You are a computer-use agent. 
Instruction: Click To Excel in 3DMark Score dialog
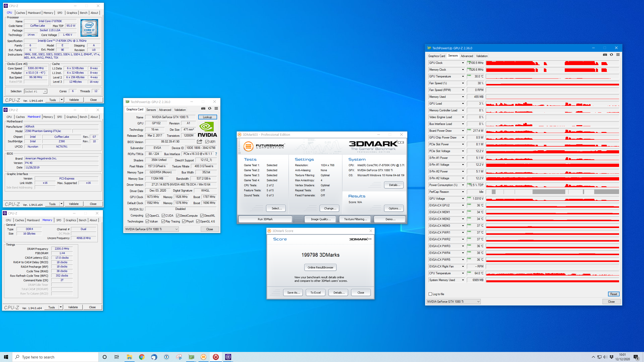pos(315,293)
